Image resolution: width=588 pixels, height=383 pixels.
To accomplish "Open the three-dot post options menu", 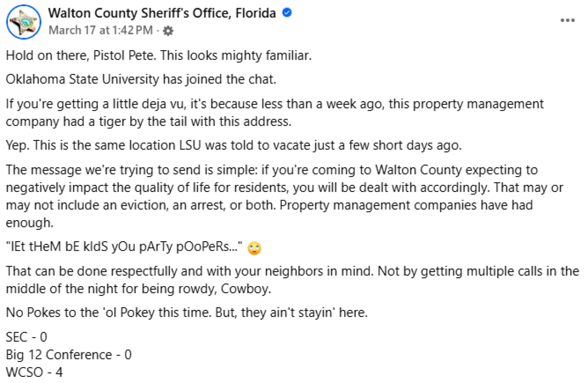I will pos(568,20).
